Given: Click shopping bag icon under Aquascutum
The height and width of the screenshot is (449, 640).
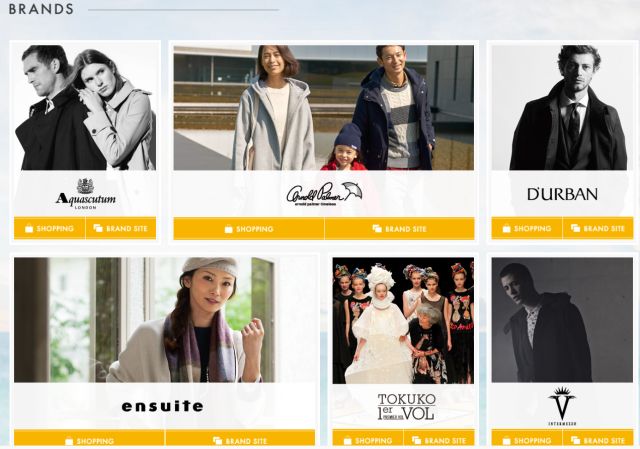Looking at the screenshot, I should pyautogui.click(x=29, y=228).
